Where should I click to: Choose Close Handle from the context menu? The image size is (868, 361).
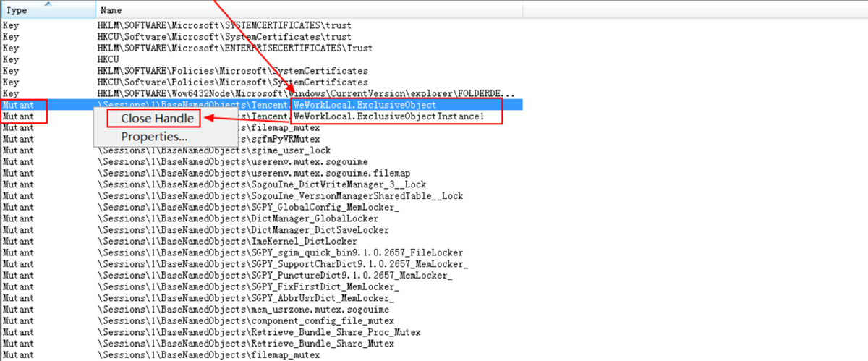click(x=157, y=118)
